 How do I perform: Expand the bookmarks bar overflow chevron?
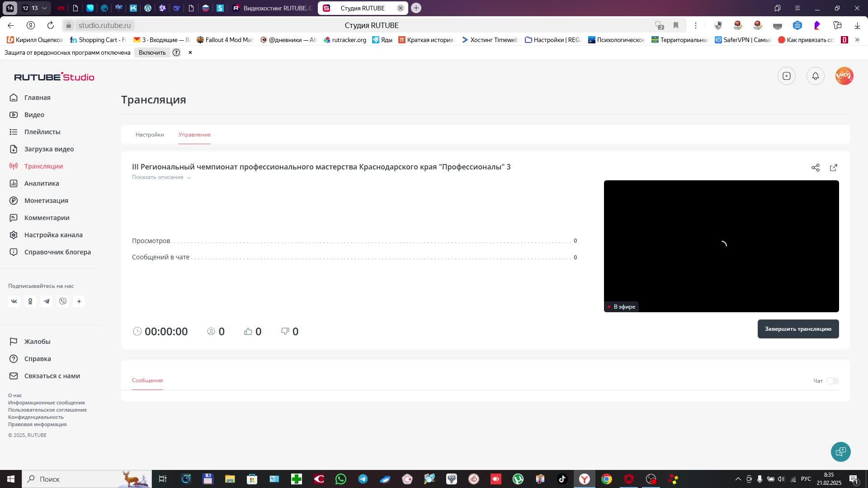click(x=857, y=40)
